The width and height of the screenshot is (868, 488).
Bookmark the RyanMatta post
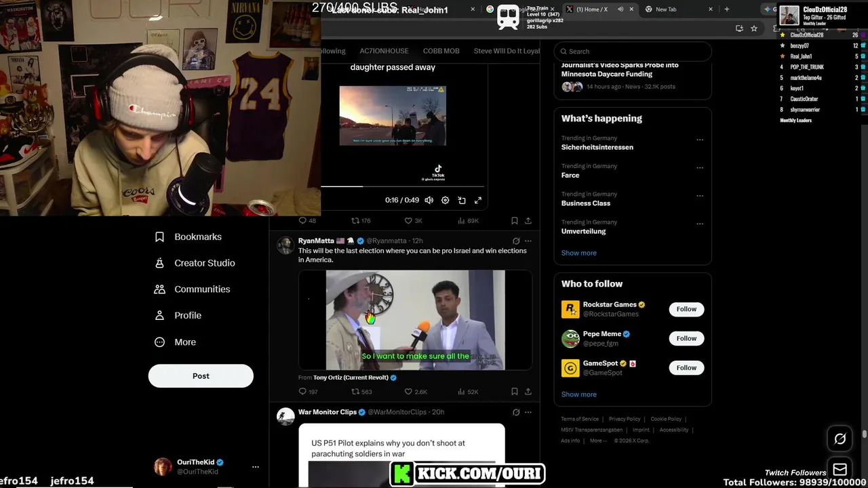coord(514,392)
